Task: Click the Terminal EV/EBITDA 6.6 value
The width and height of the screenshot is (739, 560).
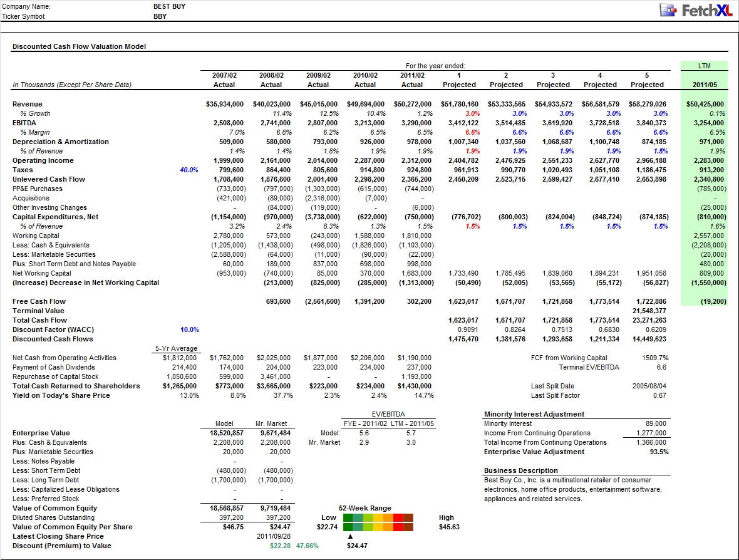Action: tap(661, 367)
